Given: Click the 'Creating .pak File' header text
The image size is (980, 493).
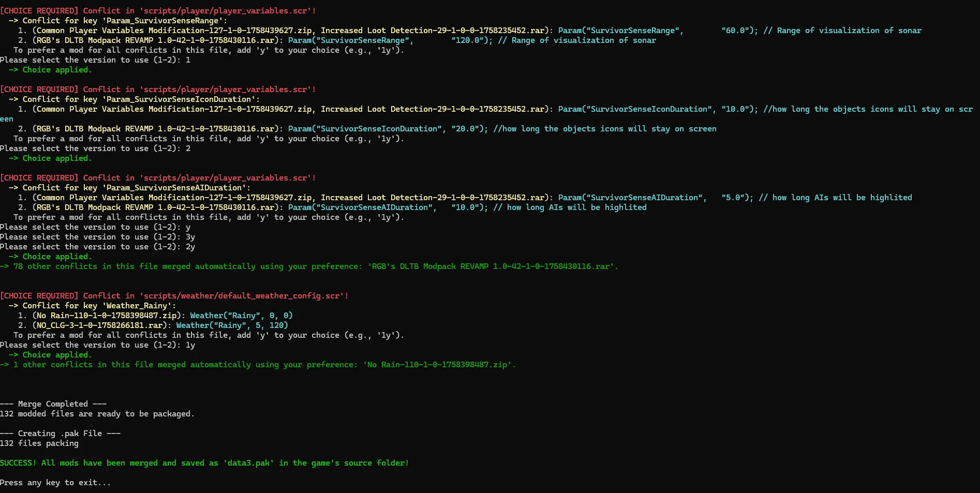Looking at the screenshot, I should pos(60,434).
